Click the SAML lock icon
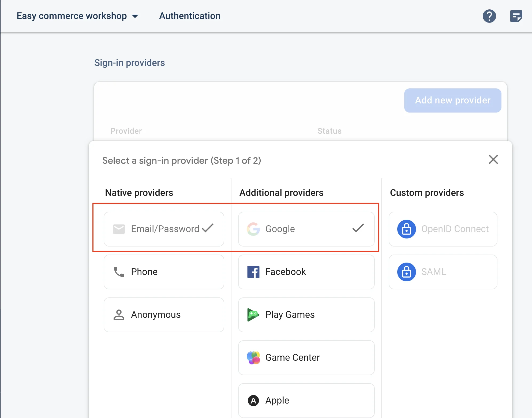532x418 pixels. coord(406,272)
